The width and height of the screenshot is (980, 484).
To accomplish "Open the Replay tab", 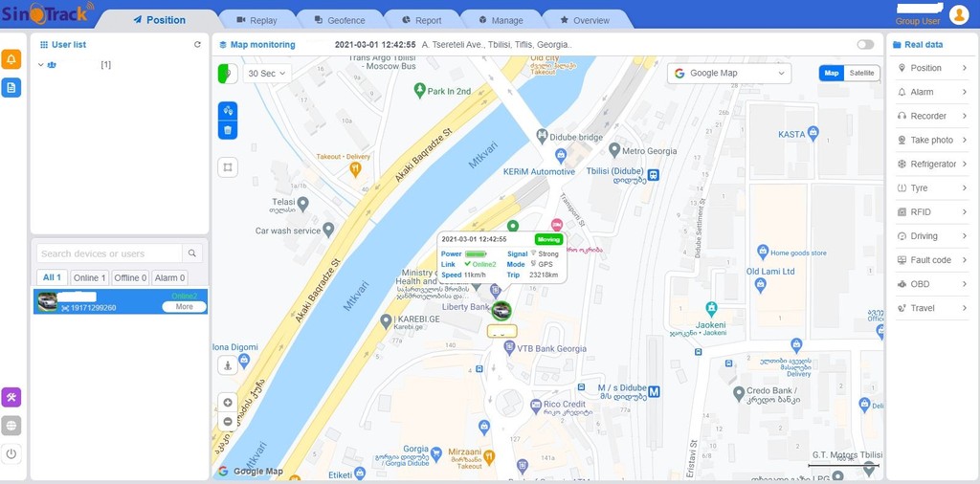I will 256,20.
